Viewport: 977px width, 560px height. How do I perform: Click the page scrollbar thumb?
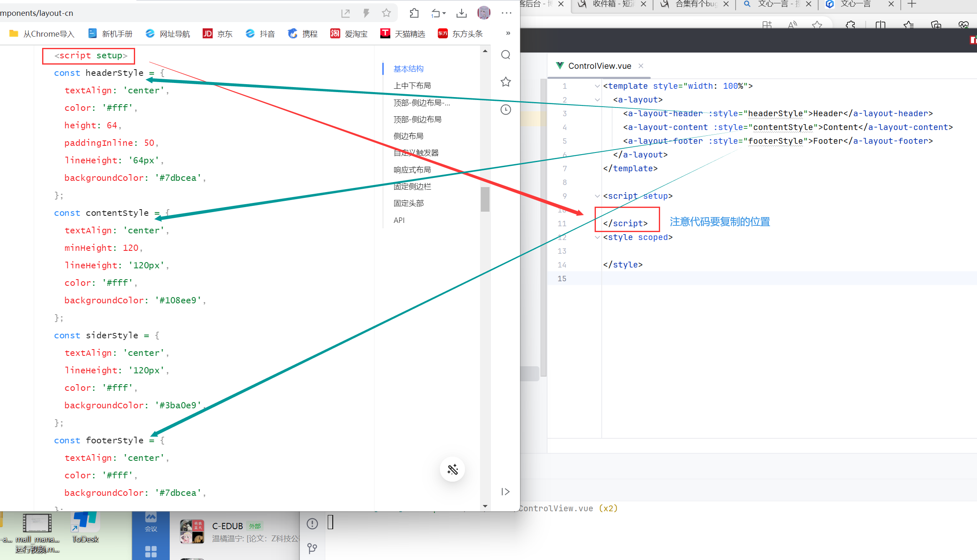click(485, 200)
